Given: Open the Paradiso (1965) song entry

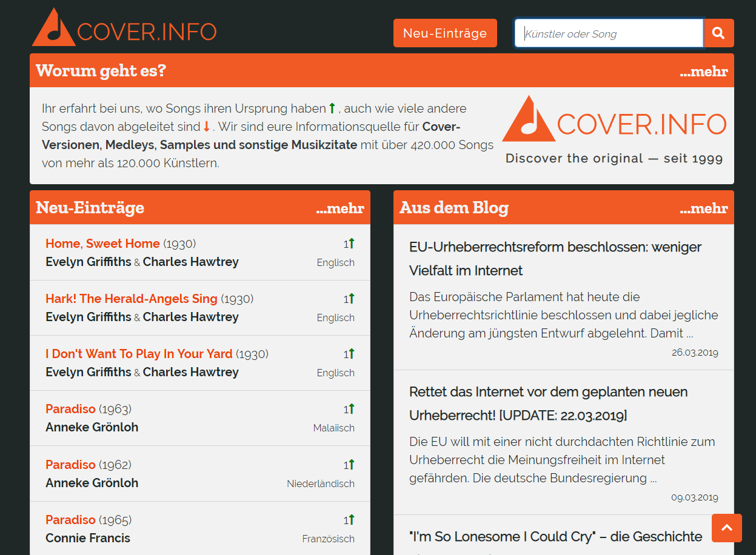Looking at the screenshot, I should point(70,520).
